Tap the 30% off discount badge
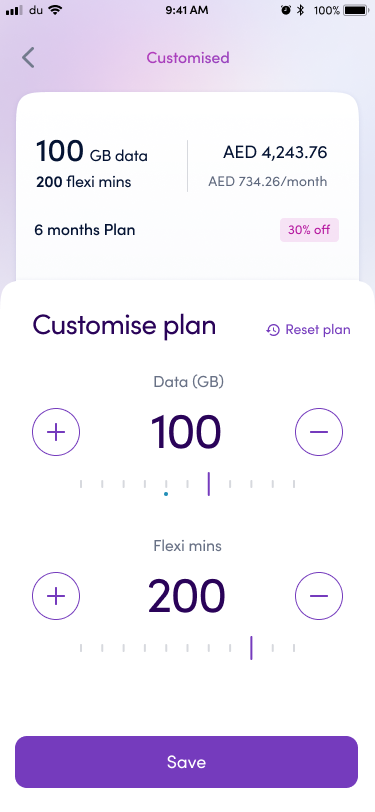 [x=309, y=230]
